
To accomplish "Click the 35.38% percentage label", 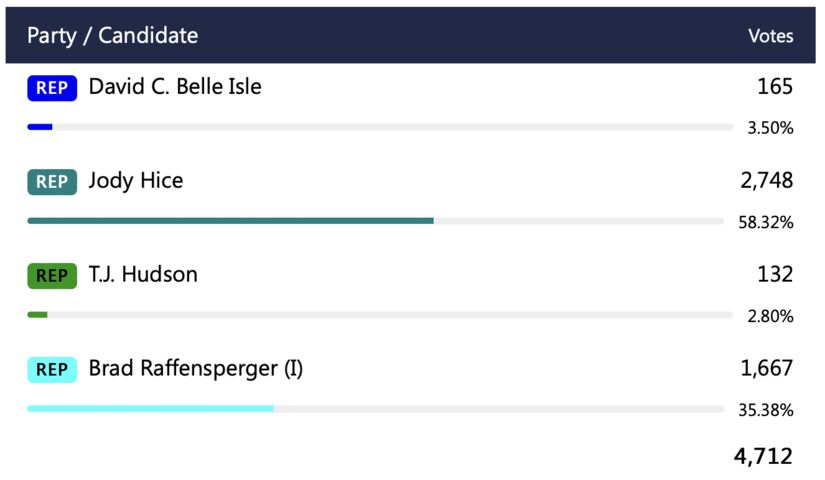I will tap(766, 410).
